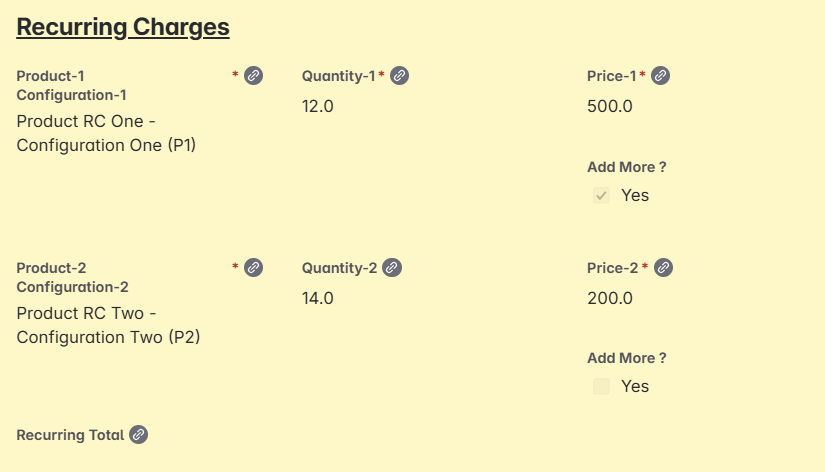Click link icon beside Quantity-1 label
This screenshot has height=472, width=825.
coord(399,76)
